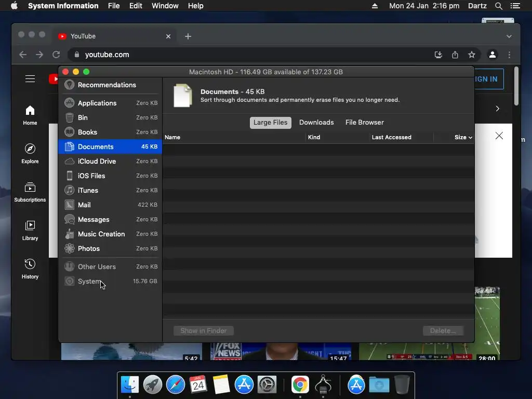Switch to Downloads tab
The width and height of the screenshot is (532, 399).
(316, 123)
